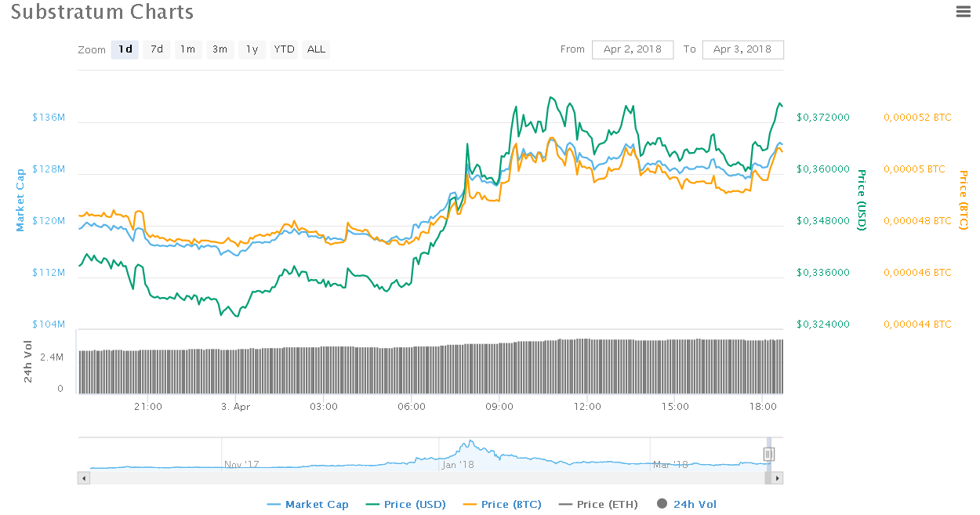The height and width of the screenshot is (515, 980).
Task: Toggle Price (USD) series in legend
Action: 406,504
